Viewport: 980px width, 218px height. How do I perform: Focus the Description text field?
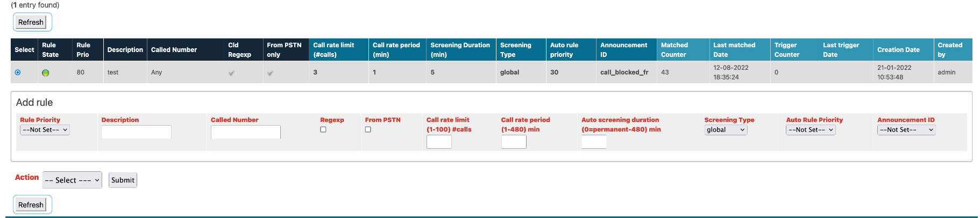coord(136,132)
